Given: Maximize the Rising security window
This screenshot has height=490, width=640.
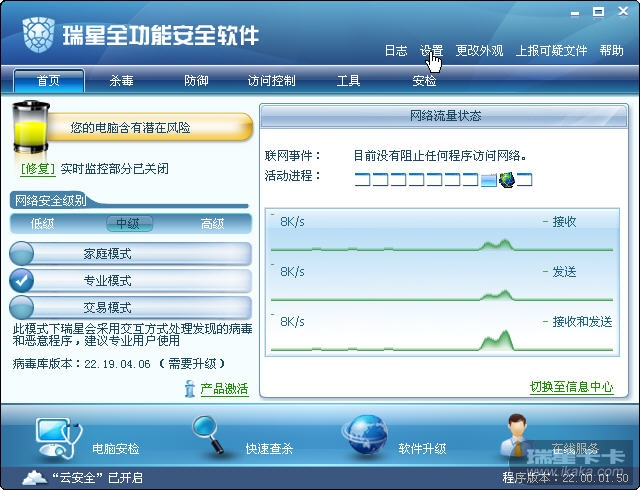Looking at the screenshot, I should [598, 12].
